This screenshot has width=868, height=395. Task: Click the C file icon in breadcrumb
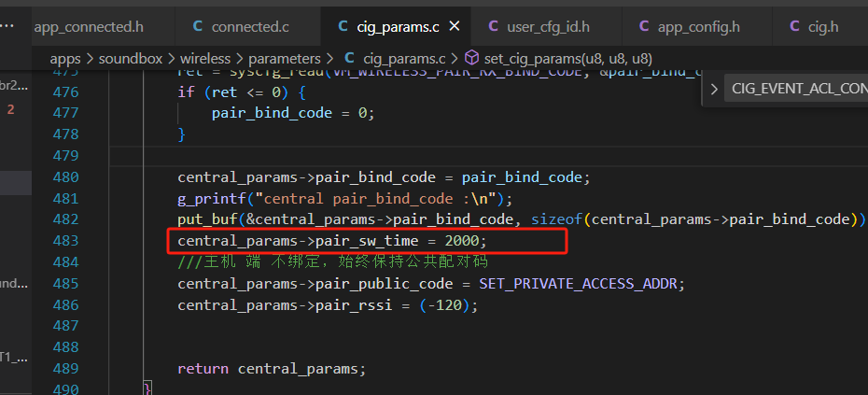tap(349, 58)
